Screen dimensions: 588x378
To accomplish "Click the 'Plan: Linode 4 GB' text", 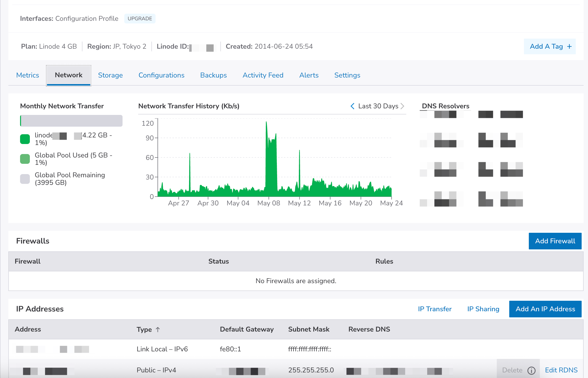I will 49,46.
